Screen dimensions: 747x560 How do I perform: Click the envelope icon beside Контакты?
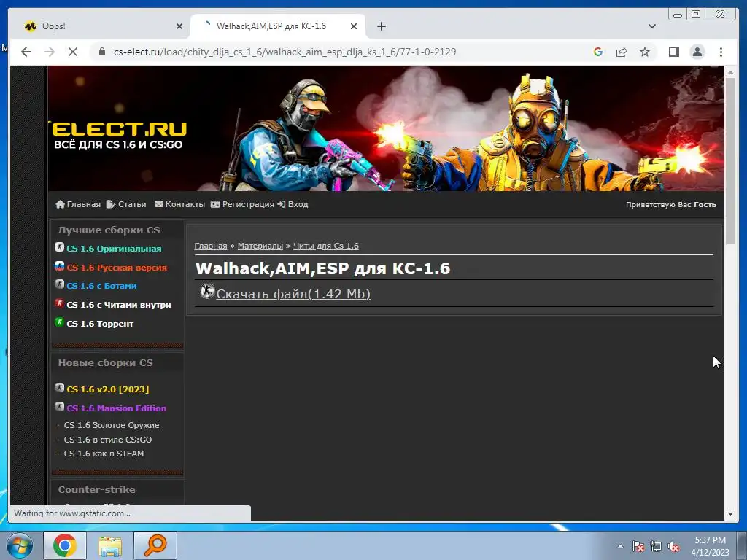point(158,204)
